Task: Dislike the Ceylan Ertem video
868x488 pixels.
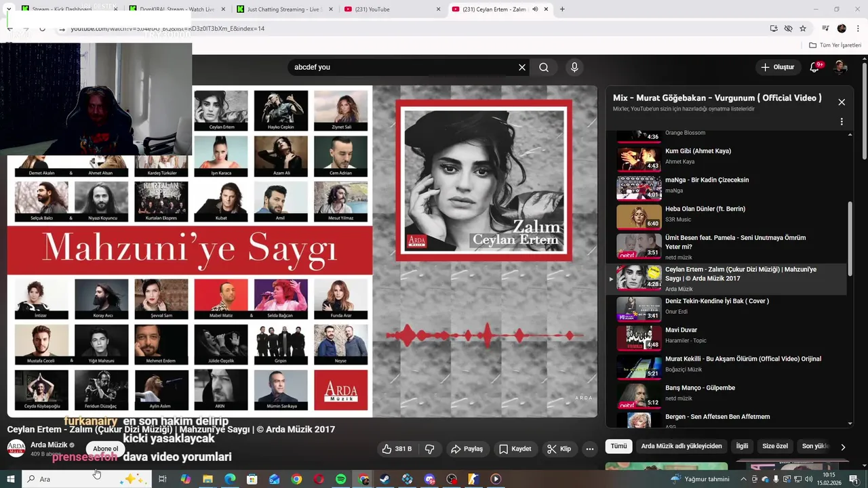Action: click(x=429, y=449)
